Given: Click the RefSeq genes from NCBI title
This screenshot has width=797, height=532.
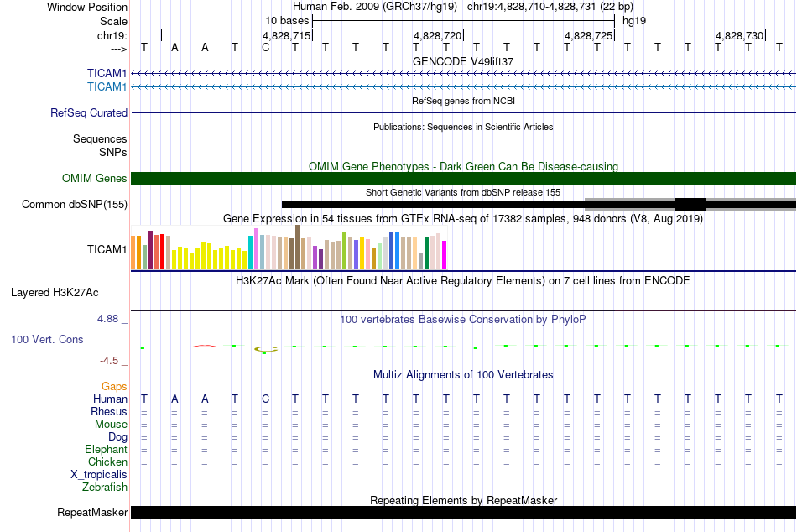Looking at the screenshot, I should 464,101.
